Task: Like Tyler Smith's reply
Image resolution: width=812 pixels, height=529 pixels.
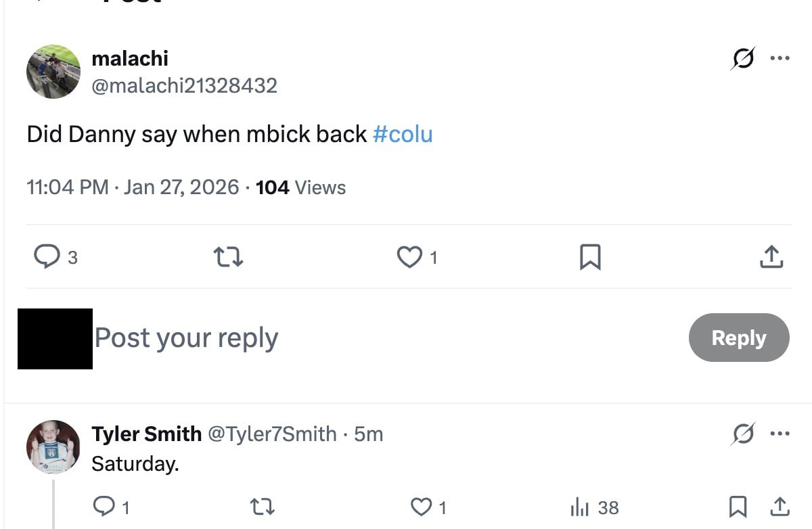Action: coord(422,507)
